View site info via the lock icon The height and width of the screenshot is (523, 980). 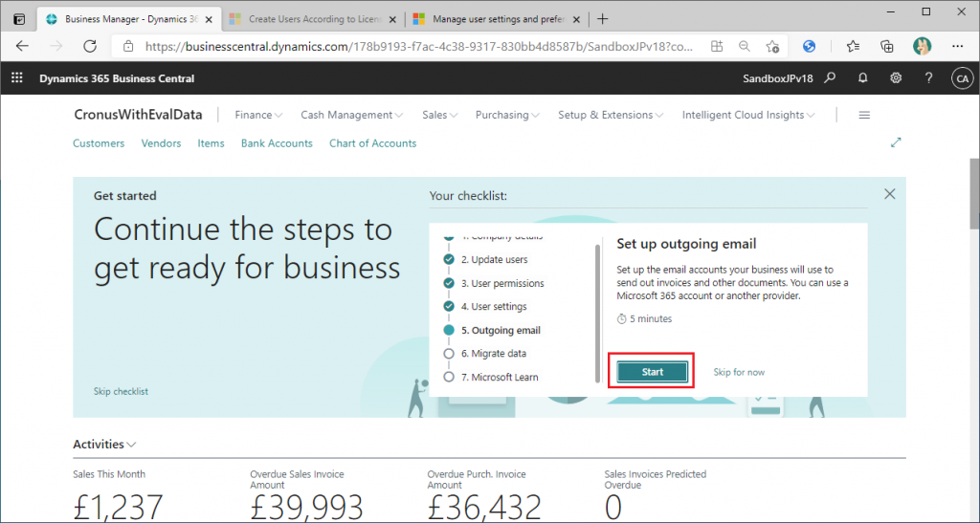(128, 46)
